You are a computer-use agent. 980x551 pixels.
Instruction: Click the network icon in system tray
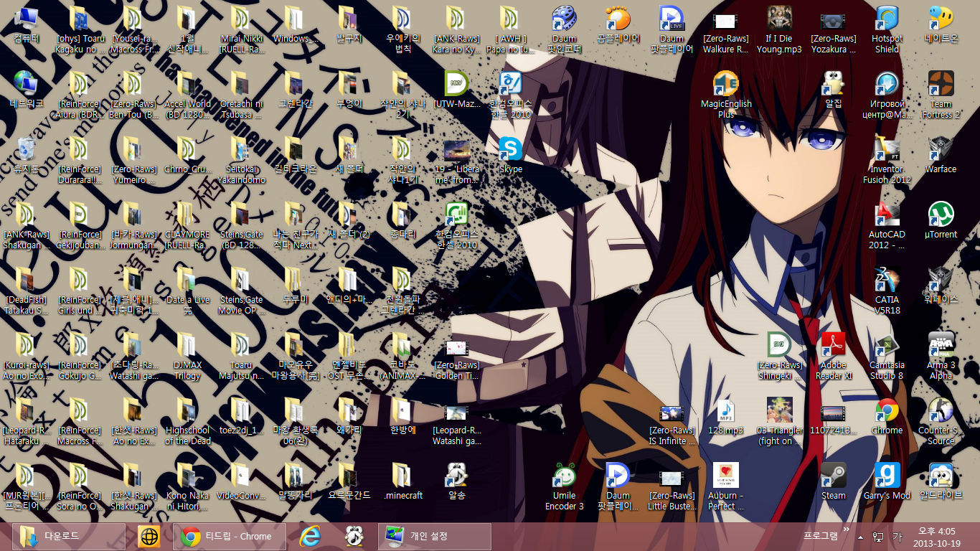pos(877,536)
